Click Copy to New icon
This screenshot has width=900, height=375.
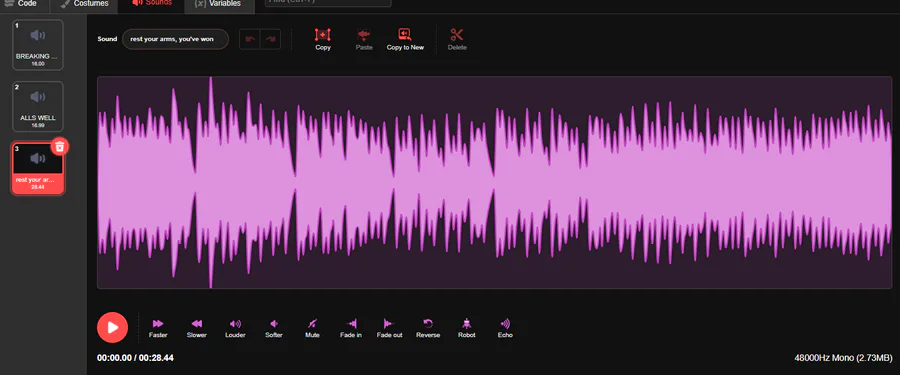click(405, 35)
